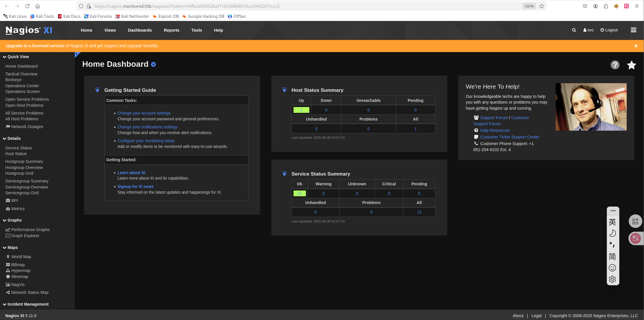Click the input method moon icon
Viewport: 644px width, 320px height.
(612, 233)
